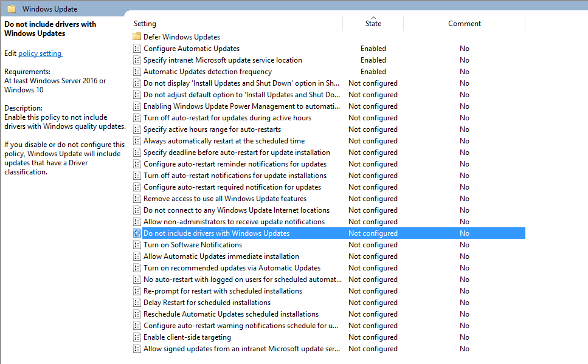This screenshot has height=364, width=588.
Task: Click the icon for Do not connect to Internet locations
Action: coord(137,210)
